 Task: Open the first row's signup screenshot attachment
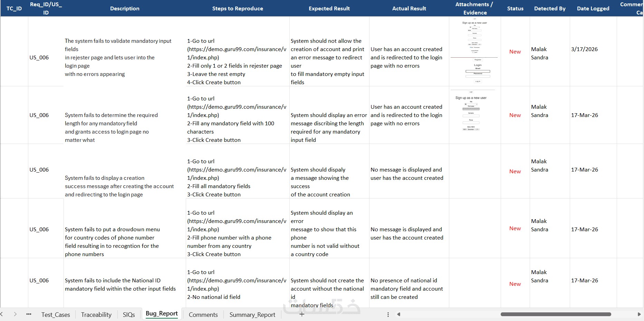[475, 52]
